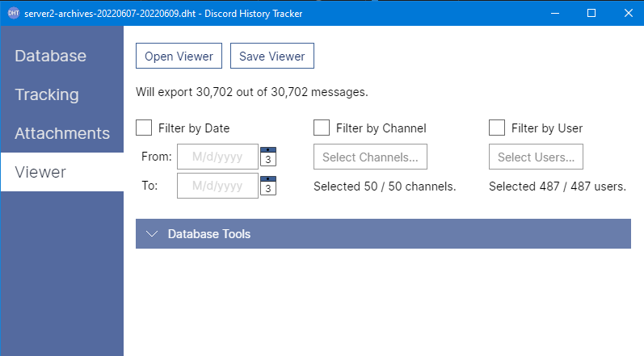Click the 'Filter by Channel' label

click(381, 128)
